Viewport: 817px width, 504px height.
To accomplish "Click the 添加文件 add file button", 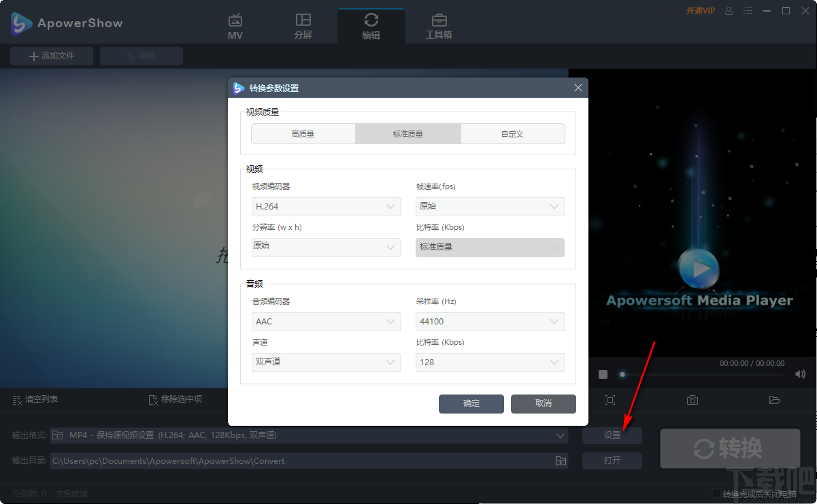I will click(51, 56).
